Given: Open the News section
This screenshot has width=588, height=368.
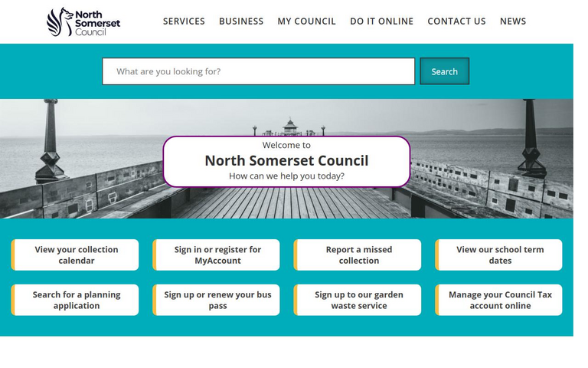Looking at the screenshot, I should (513, 21).
